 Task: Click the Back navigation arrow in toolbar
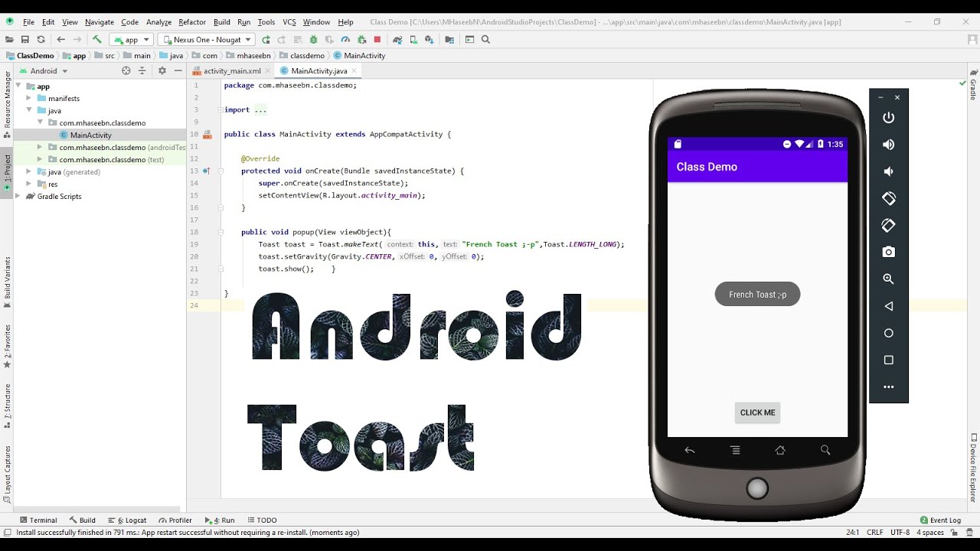coord(61,40)
